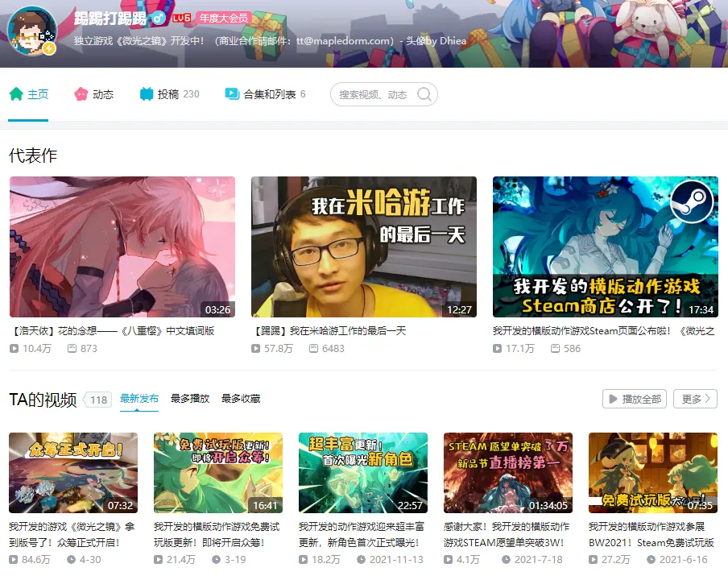728x576 pixels.
Task: Click the male gender icon next to username
Action: pos(159,18)
